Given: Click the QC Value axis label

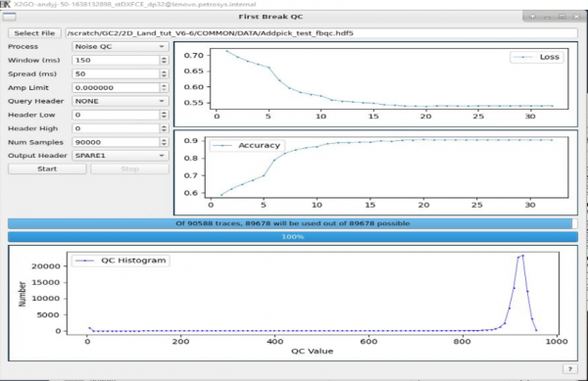Looking at the screenshot, I should click(x=312, y=351).
